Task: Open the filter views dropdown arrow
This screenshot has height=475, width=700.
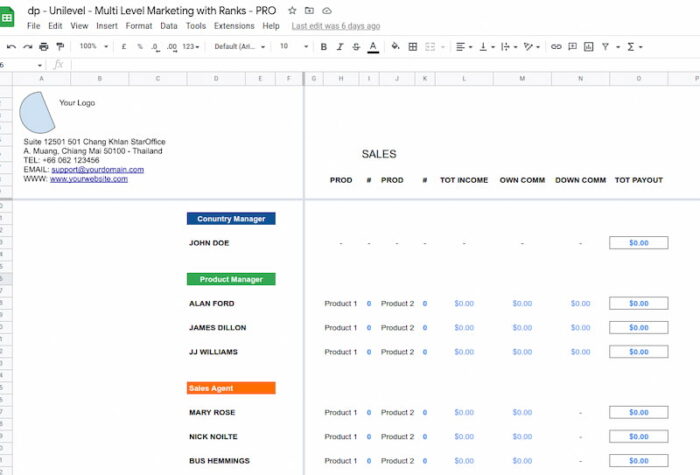Action: point(618,47)
